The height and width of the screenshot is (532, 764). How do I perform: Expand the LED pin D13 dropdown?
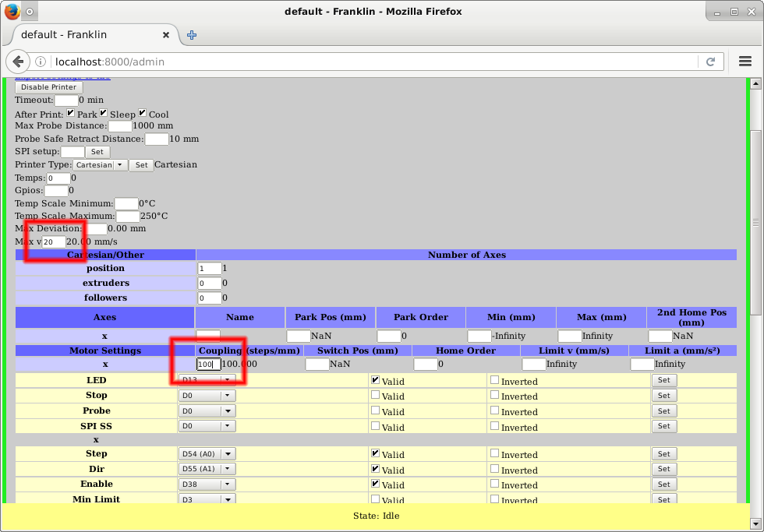pyautogui.click(x=207, y=380)
